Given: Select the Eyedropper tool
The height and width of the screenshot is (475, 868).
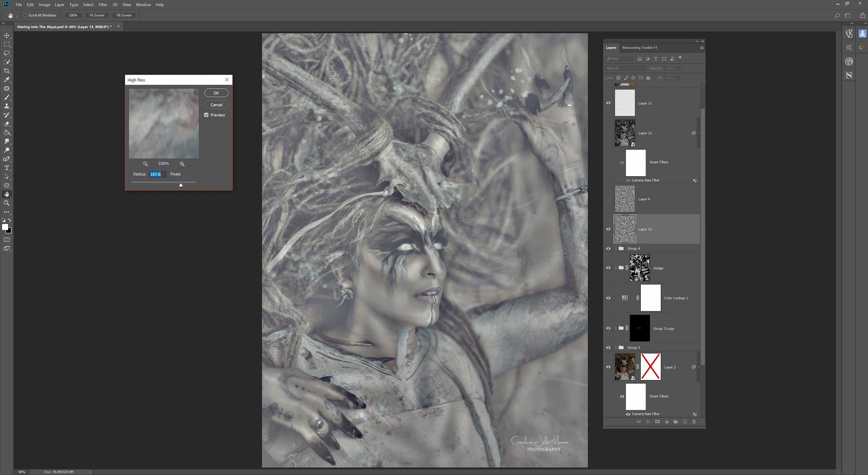Looking at the screenshot, I should pyautogui.click(x=7, y=80).
